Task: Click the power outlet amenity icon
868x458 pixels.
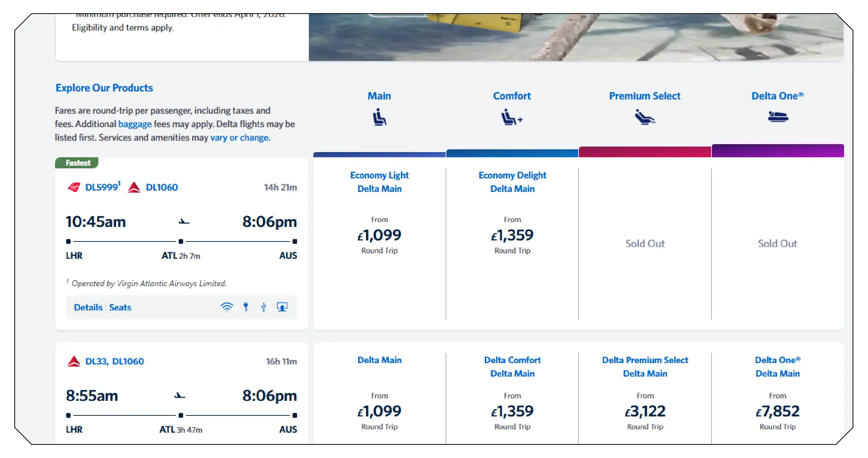Action: point(245,307)
